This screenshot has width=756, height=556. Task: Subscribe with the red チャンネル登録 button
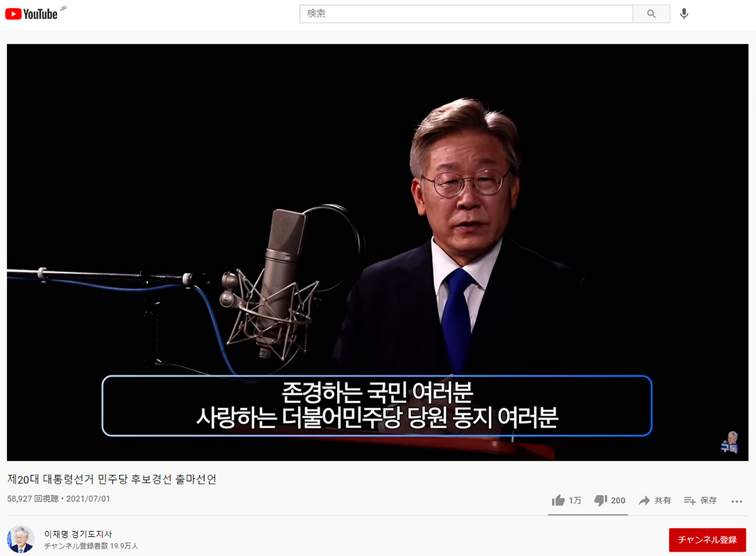(707, 540)
